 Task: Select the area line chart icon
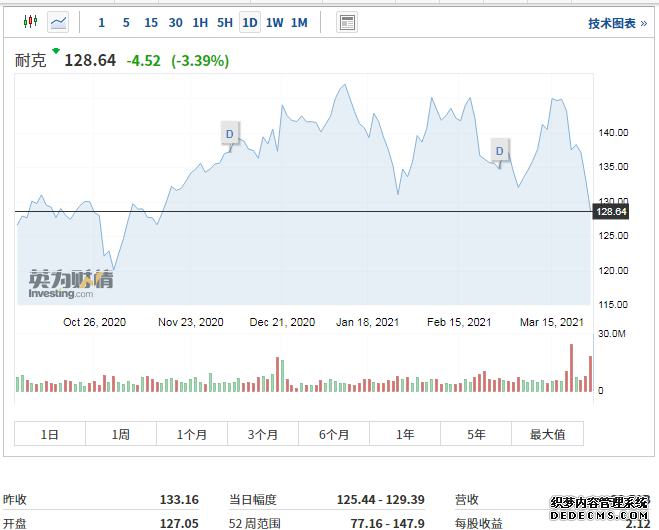(x=58, y=22)
